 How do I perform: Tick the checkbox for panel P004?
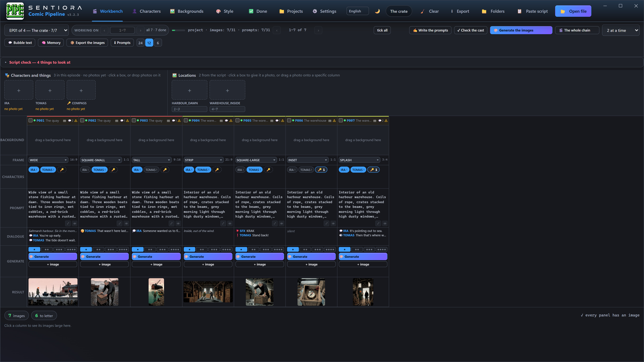[x=186, y=120]
